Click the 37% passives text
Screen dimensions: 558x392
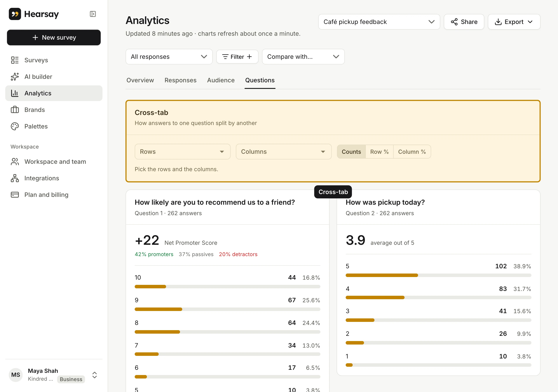pos(196,254)
